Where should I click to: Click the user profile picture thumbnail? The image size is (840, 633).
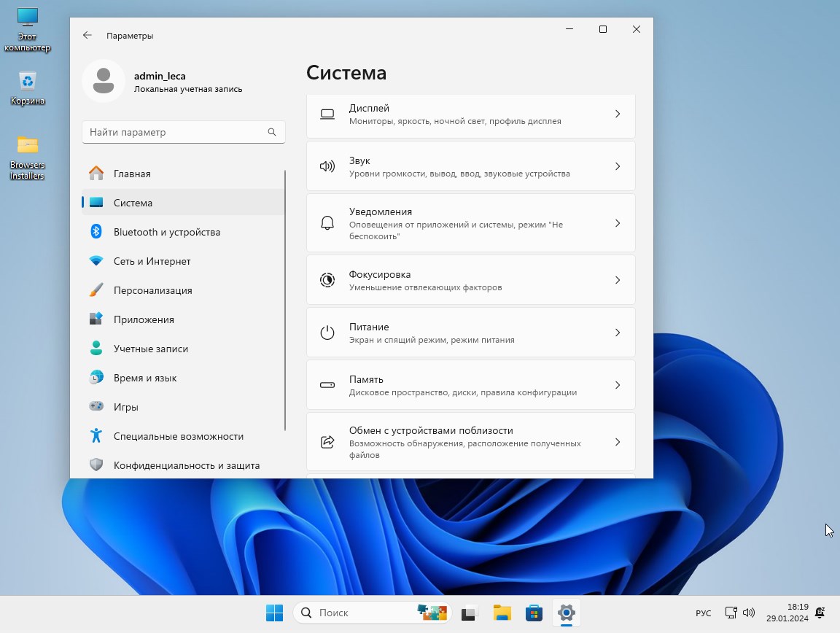(x=104, y=80)
